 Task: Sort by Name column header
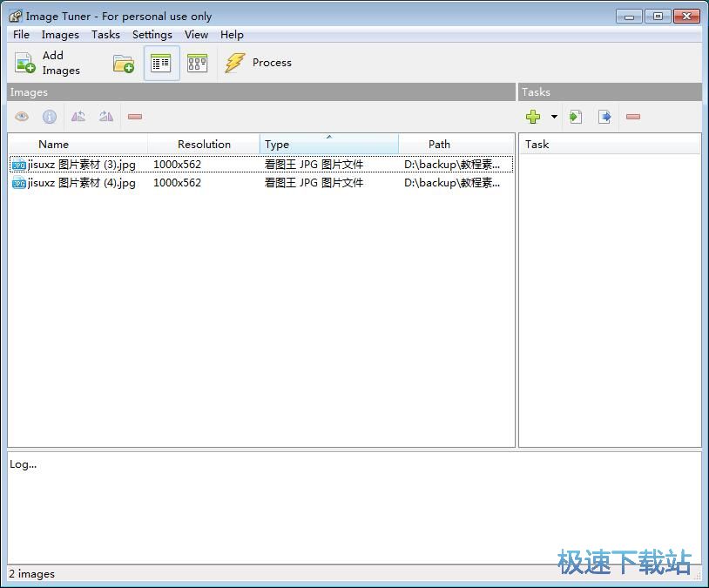[78, 145]
